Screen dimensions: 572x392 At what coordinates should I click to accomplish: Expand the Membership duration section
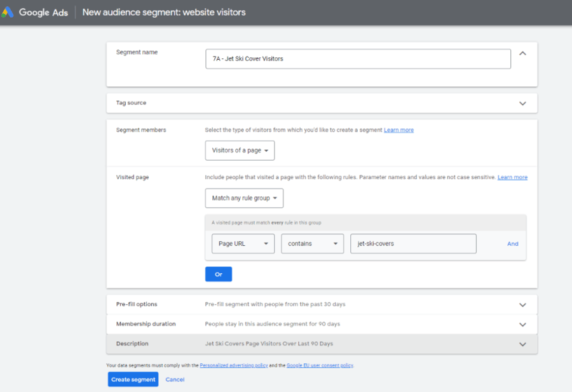pos(522,323)
